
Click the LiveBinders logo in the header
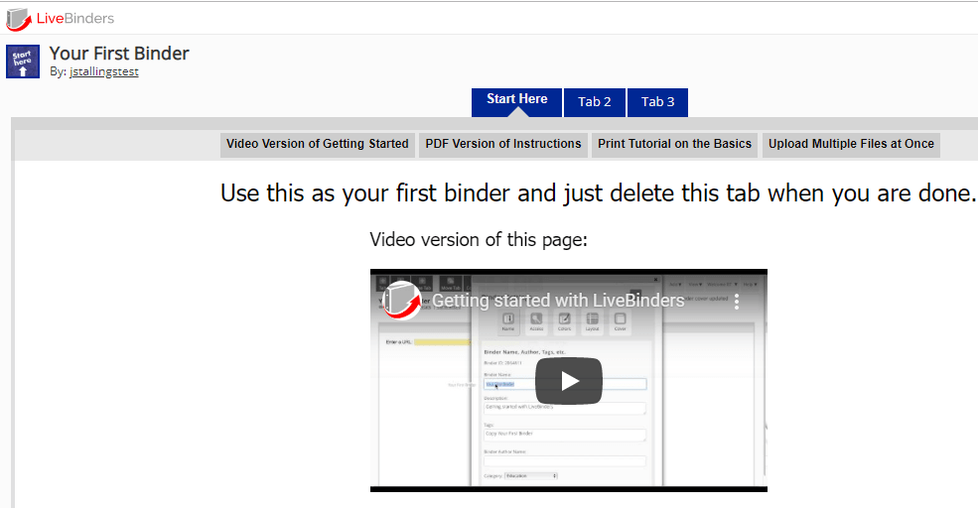61,18
